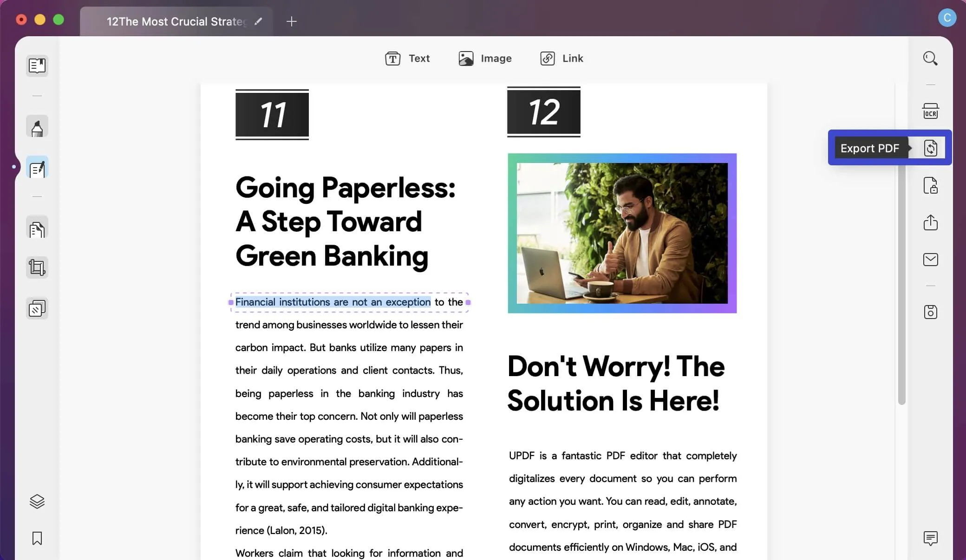Viewport: 966px width, 560px height.
Task: Toggle the bookmark panel
Action: tap(37, 538)
